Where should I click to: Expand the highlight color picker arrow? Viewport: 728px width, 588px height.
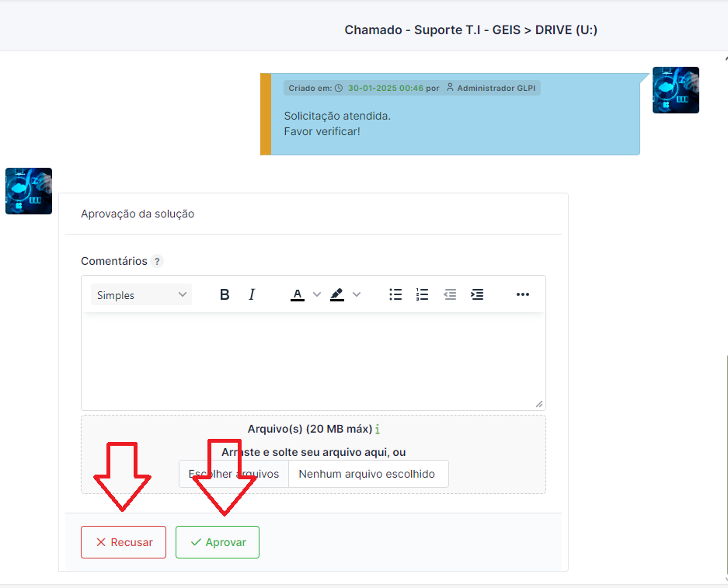tap(357, 295)
